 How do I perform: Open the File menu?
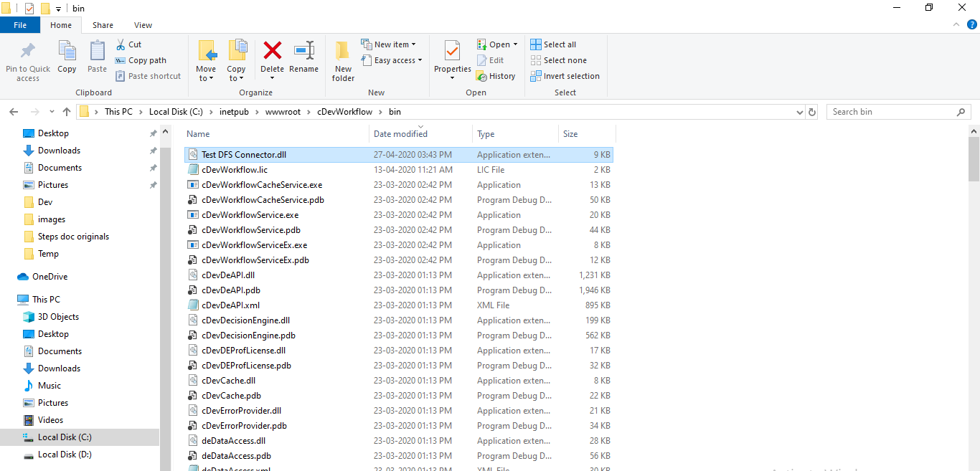click(x=20, y=24)
